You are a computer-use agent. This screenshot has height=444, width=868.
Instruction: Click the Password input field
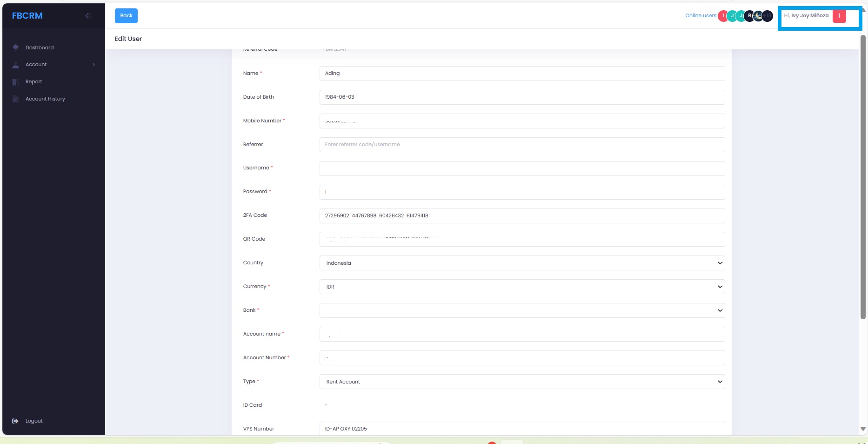tap(522, 192)
